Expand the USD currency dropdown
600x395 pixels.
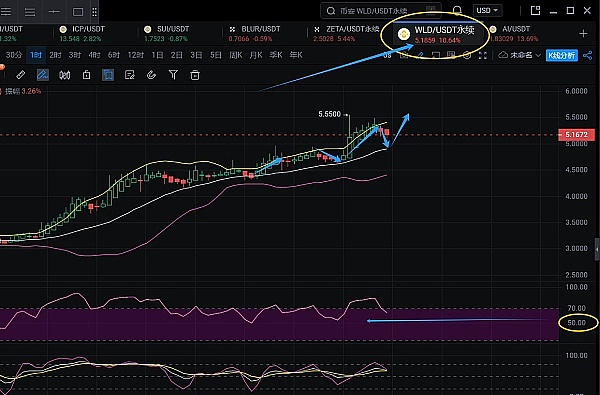(x=487, y=10)
